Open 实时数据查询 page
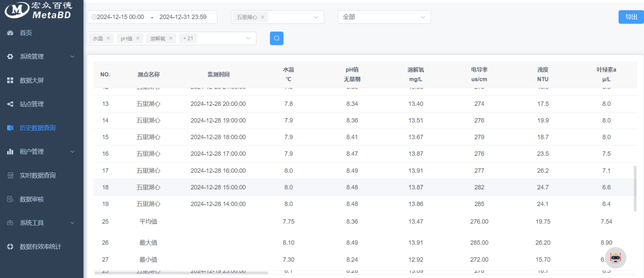Image resolution: width=644 pixels, height=278 pixels. [38, 175]
